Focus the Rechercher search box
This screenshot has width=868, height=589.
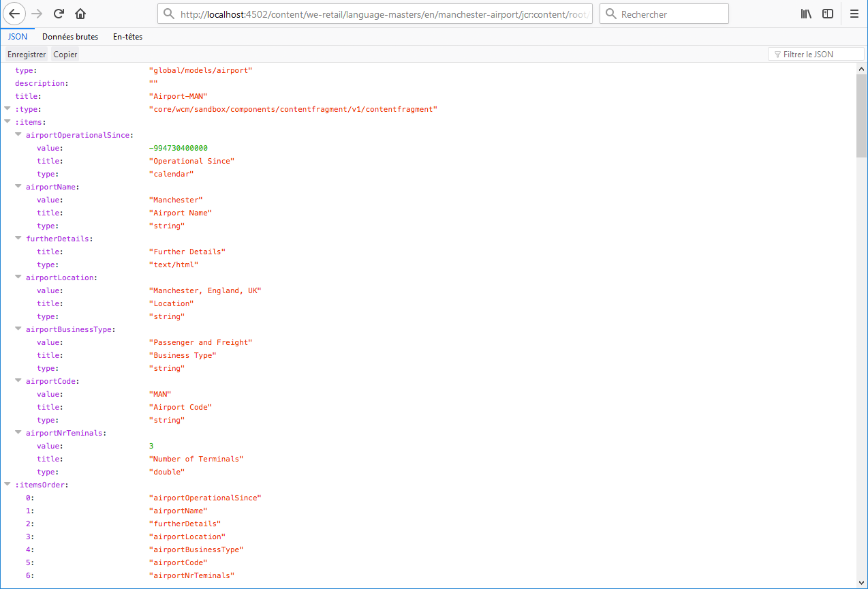tap(664, 14)
